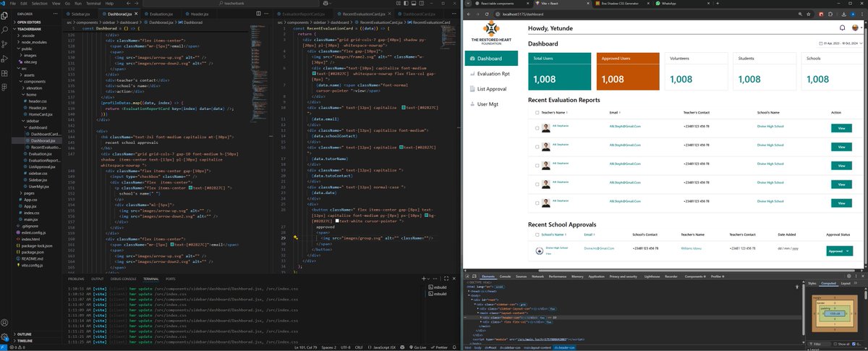This screenshot has height=351, width=868.
Task: Open Dashboard.jsx in the Explorer tree
Action: [x=43, y=141]
